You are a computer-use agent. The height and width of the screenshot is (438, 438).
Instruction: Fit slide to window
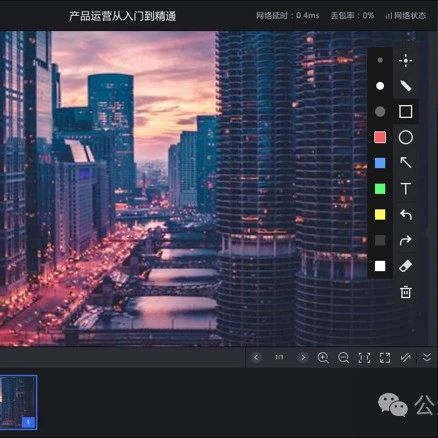364,358
